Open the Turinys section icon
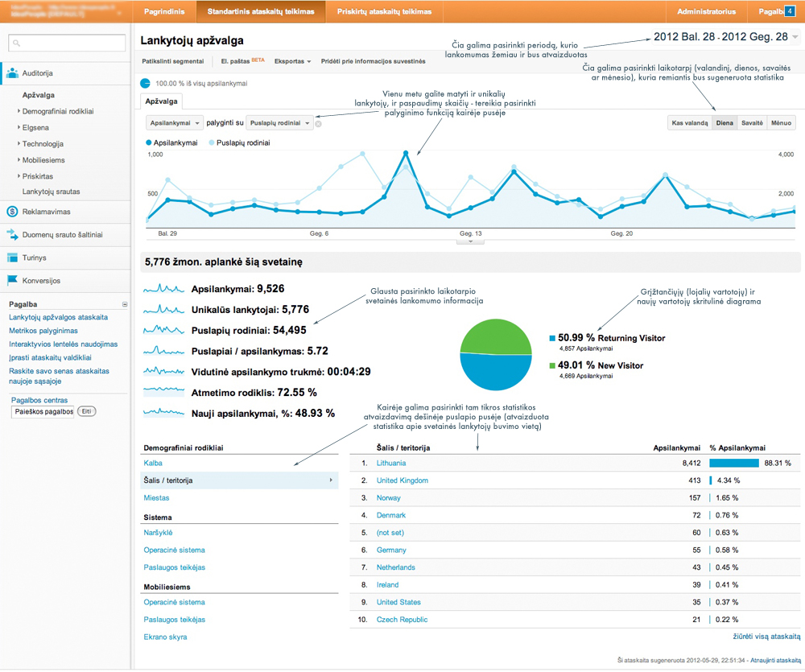 click(12, 258)
